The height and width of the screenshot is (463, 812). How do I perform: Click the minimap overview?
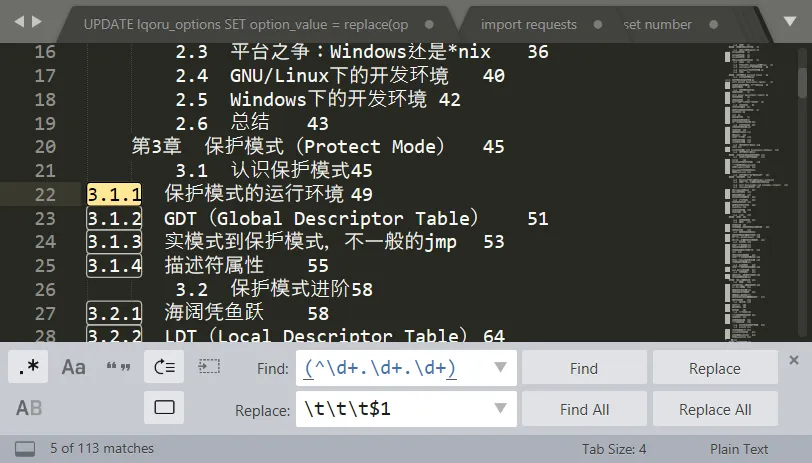pos(757,192)
